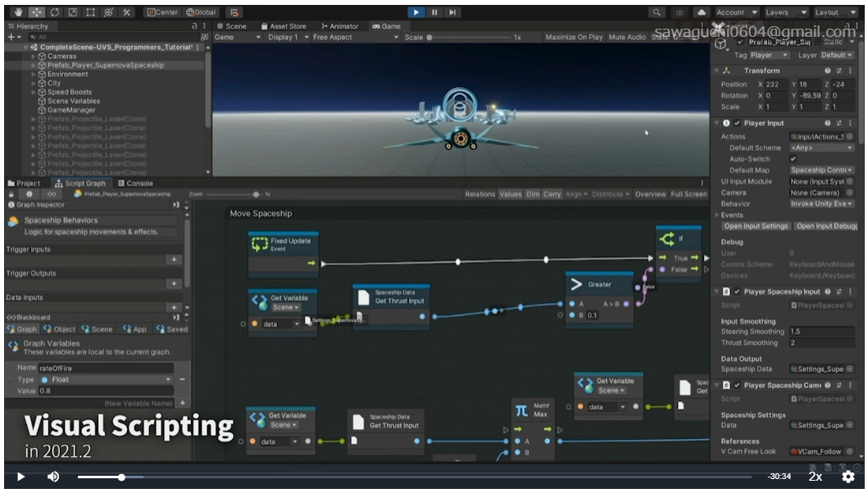Select the Scale tool

pyautogui.click(x=72, y=12)
